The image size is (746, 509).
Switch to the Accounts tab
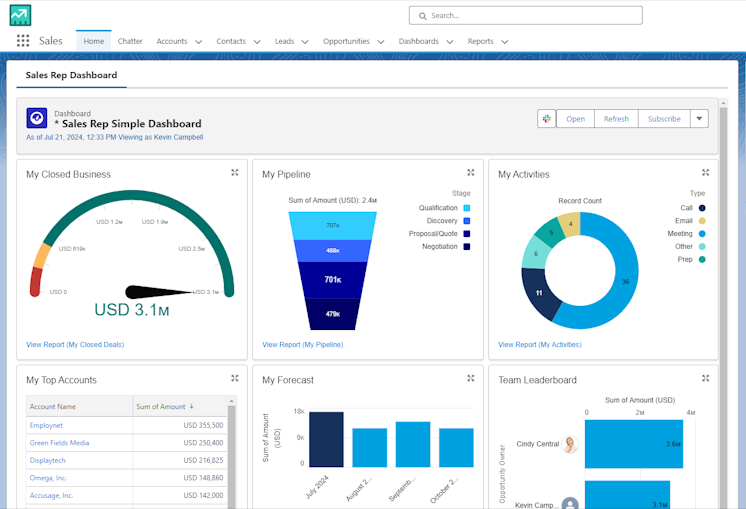172,41
